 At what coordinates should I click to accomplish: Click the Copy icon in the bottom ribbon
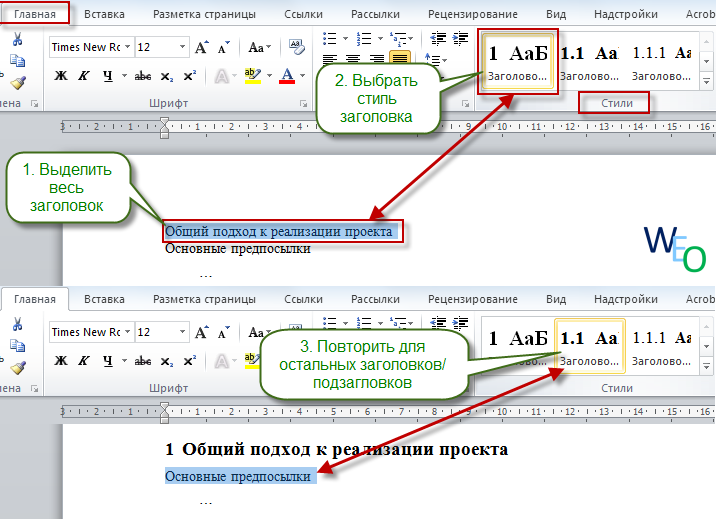[x=17, y=346]
